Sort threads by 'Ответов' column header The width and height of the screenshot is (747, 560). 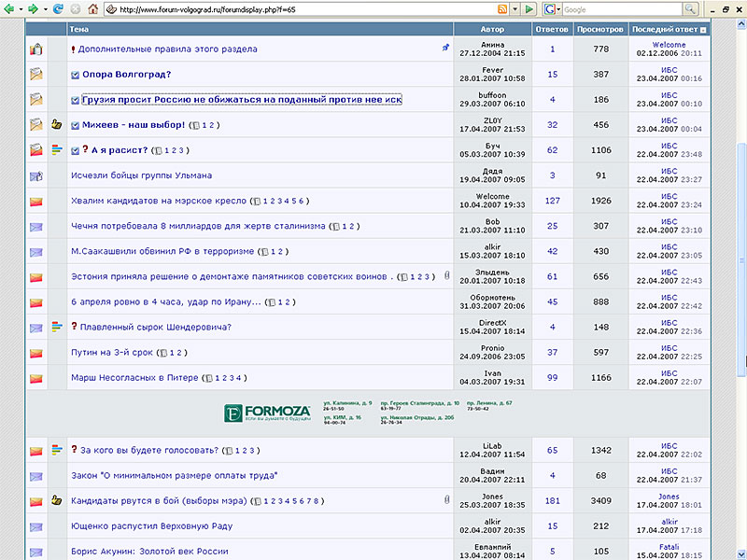[x=552, y=30]
